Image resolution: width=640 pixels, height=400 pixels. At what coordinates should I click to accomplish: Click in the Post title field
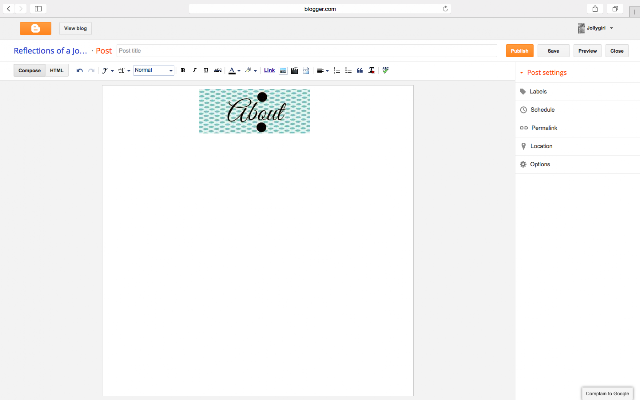coord(307,51)
